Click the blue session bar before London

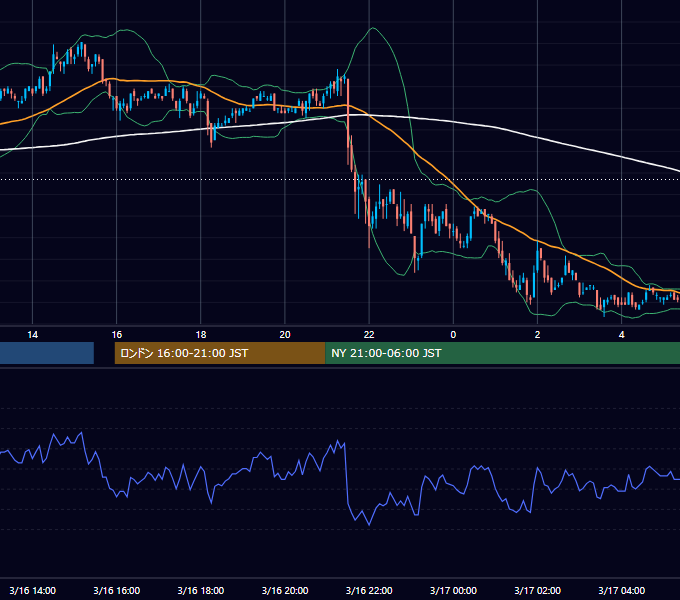pos(47,353)
